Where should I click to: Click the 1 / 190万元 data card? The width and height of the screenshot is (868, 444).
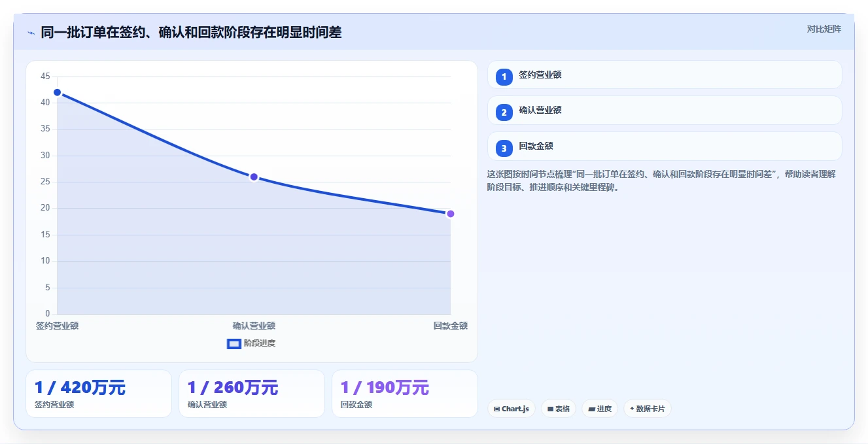coord(405,394)
